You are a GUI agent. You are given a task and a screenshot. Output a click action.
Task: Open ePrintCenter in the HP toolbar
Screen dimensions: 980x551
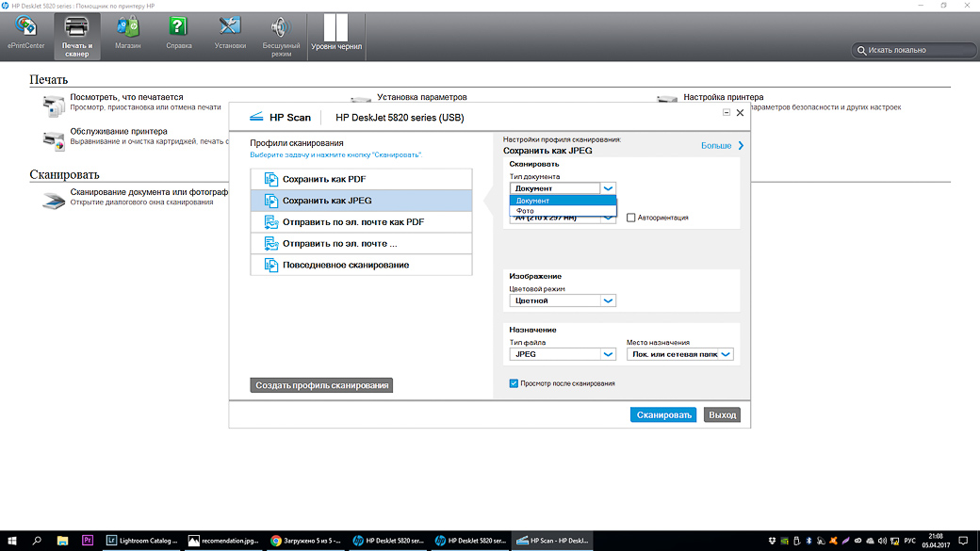[x=25, y=33]
